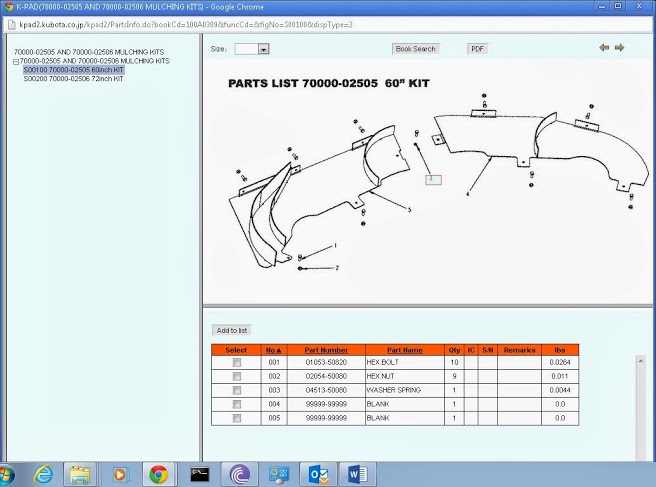Image resolution: width=656 pixels, height=487 pixels.
Task: Open Command Prompt taskbar icon
Action: tap(200, 474)
